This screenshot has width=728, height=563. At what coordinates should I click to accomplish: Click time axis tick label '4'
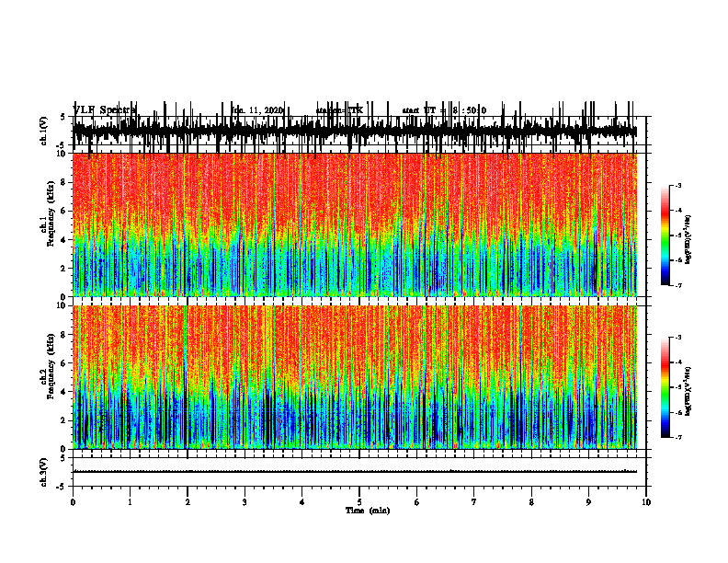click(x=302, y=502)
